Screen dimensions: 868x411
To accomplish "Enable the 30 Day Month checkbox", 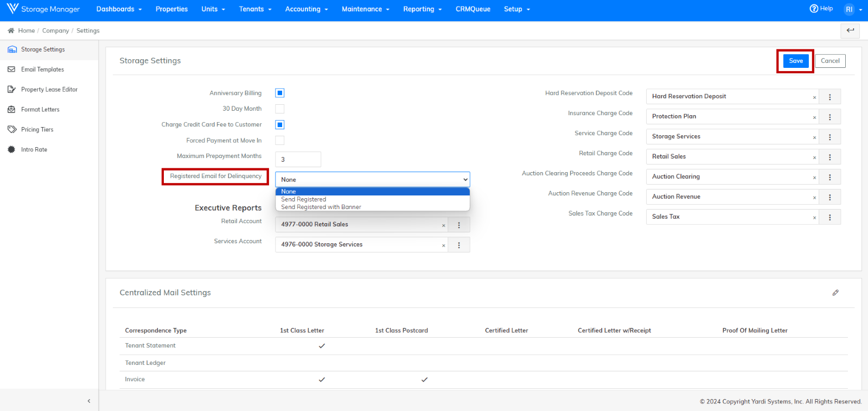I will (x=280, y=109).
